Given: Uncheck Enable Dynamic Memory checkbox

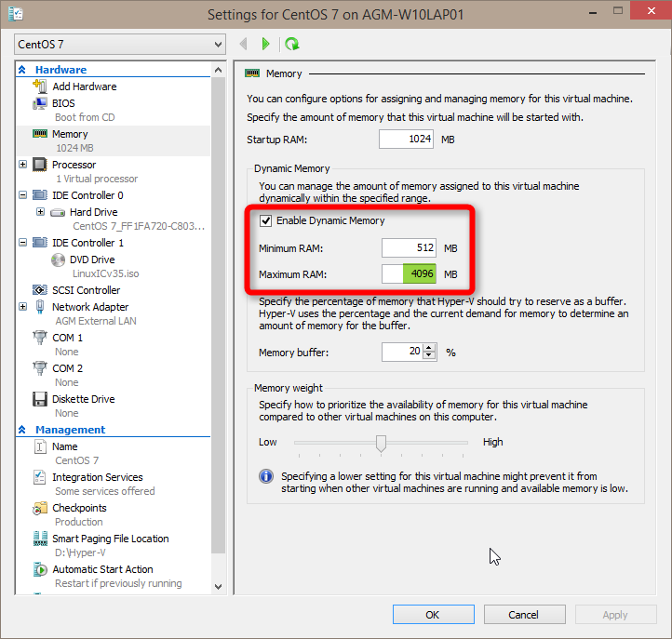Looking at the screenshot, I should [265, 221].
